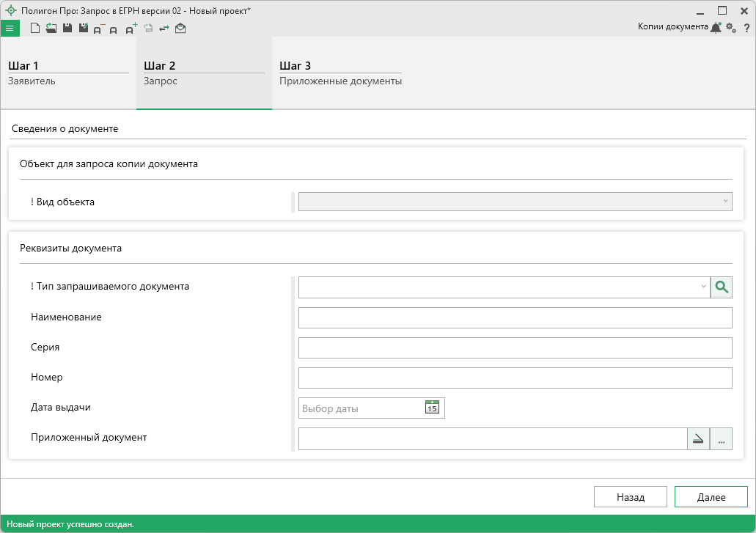The height and width of the screenshot is (533, 756).
Task: Click the 'Назад' button
Action: click(630, 497)
